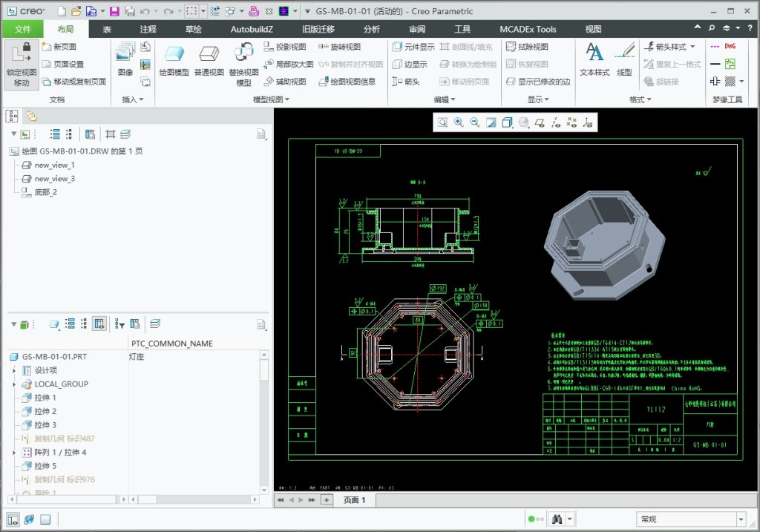Toggle layer tree display in the drawing tree toolbar

click(125, 134)
